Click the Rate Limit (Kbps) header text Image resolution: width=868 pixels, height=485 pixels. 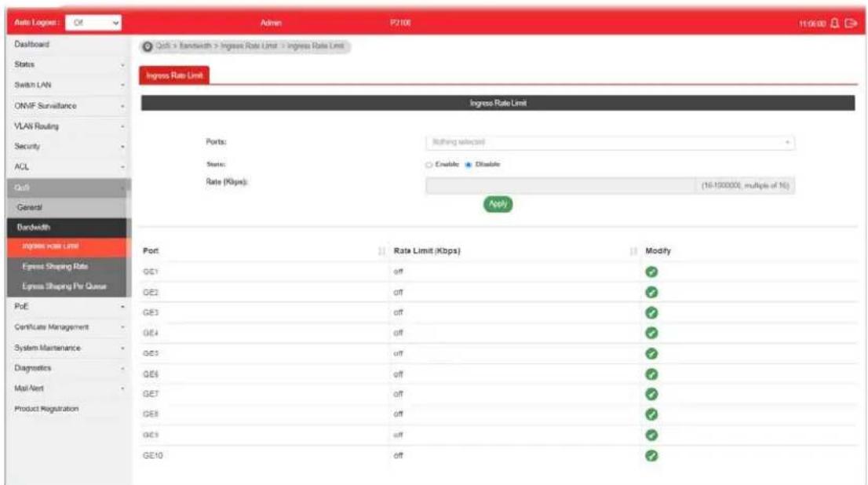click(x=427, y=251)
